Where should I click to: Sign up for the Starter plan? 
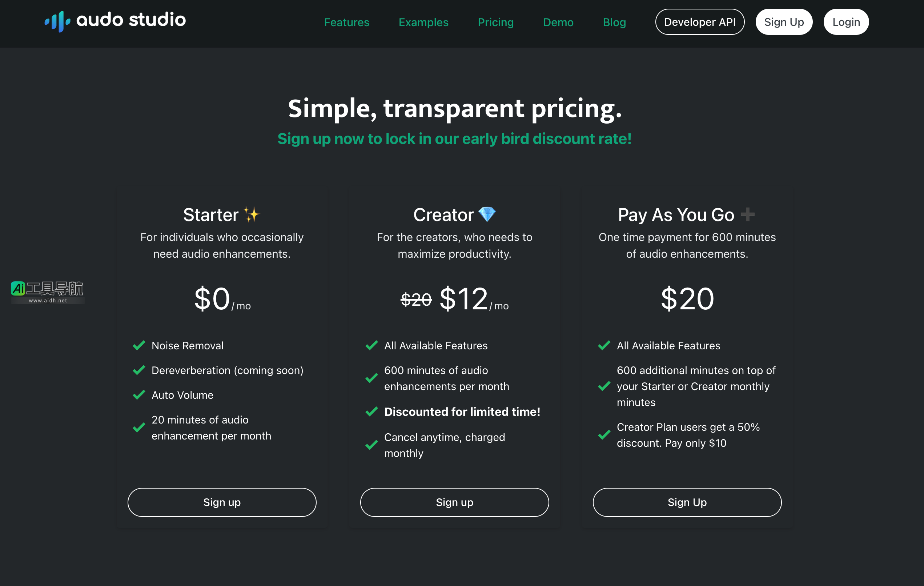click(x=222, y=502)
